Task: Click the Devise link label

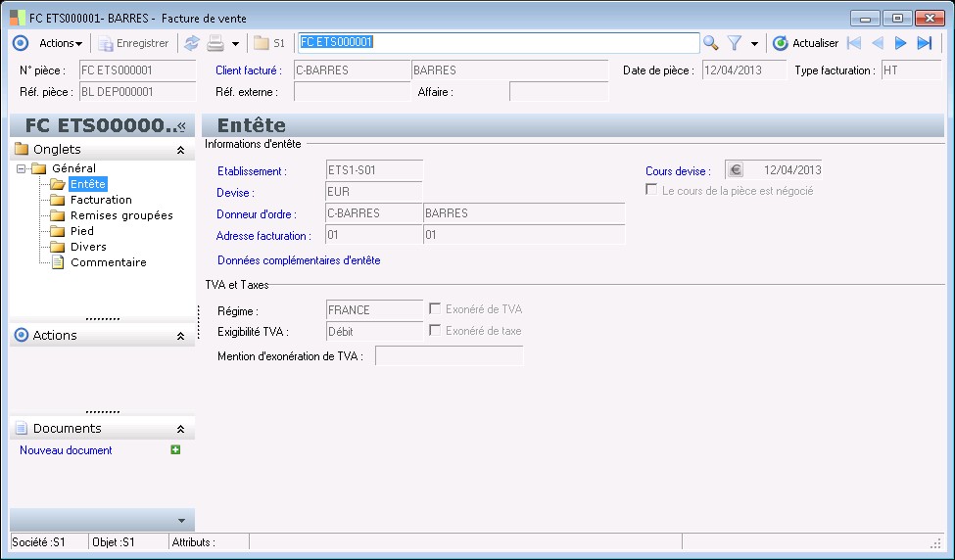Action: (x=235, y=193)
